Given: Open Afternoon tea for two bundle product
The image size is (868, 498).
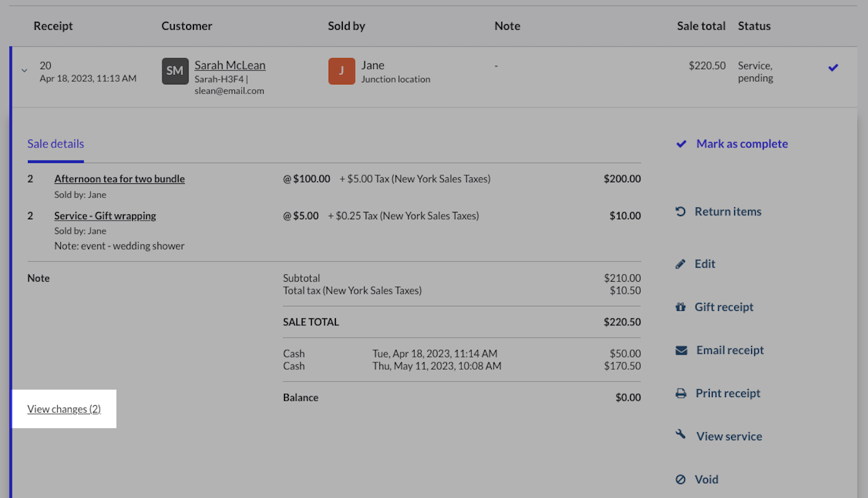Looking at the screenshot, I should (x=120, y=179).
